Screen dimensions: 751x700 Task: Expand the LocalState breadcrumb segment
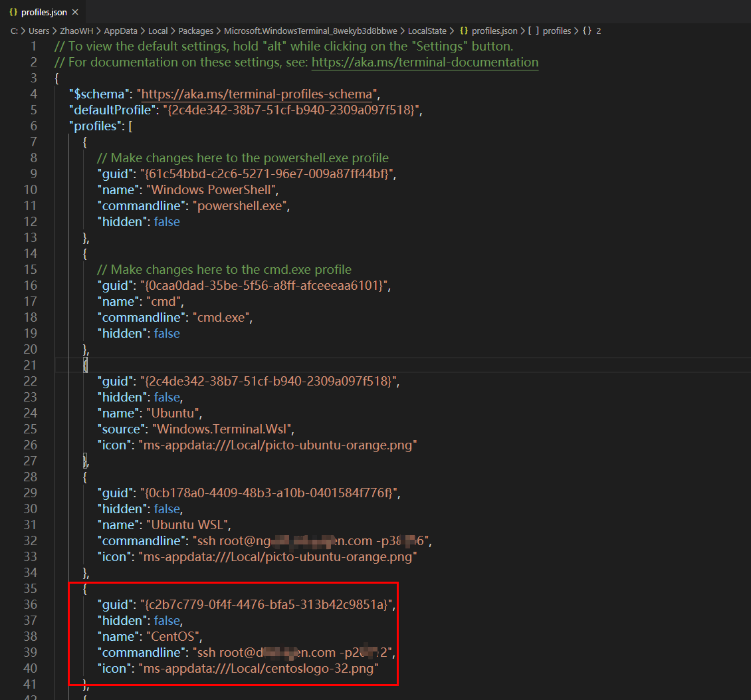point(428,31)
